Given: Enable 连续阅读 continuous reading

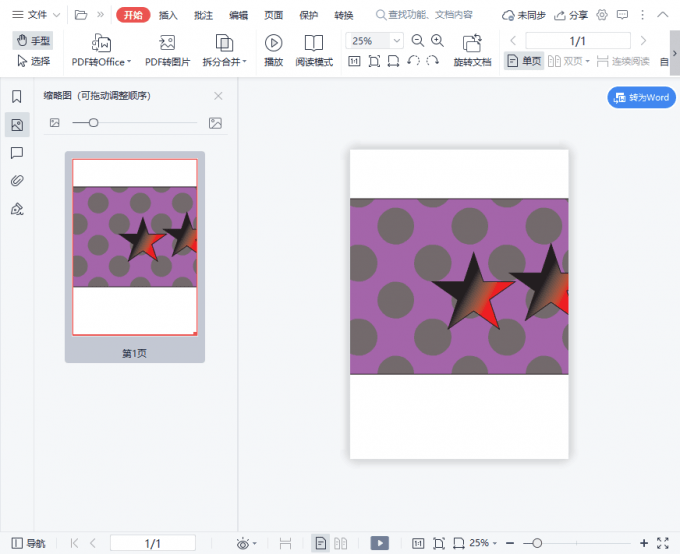Looking at the screenshot, I should click(623, 61).
